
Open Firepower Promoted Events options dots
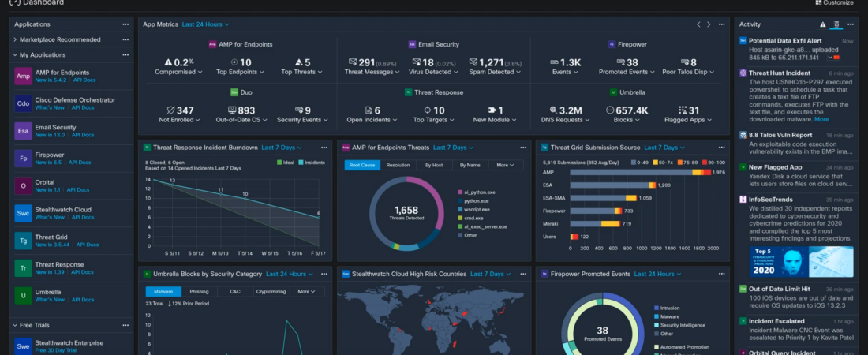point(721,274)
